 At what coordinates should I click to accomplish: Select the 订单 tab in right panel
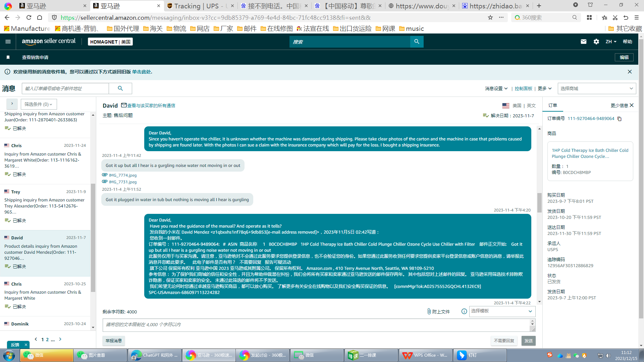click(553, 105)
